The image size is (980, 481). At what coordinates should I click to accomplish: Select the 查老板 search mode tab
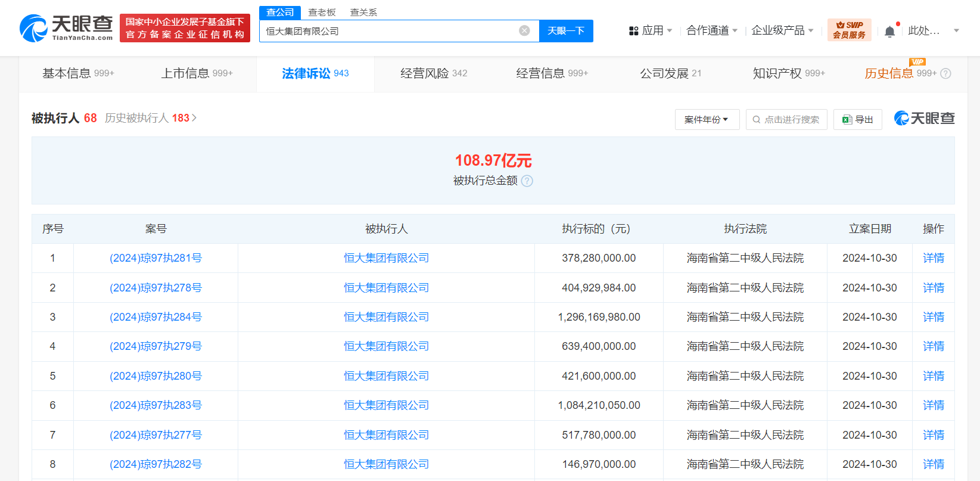322,13
